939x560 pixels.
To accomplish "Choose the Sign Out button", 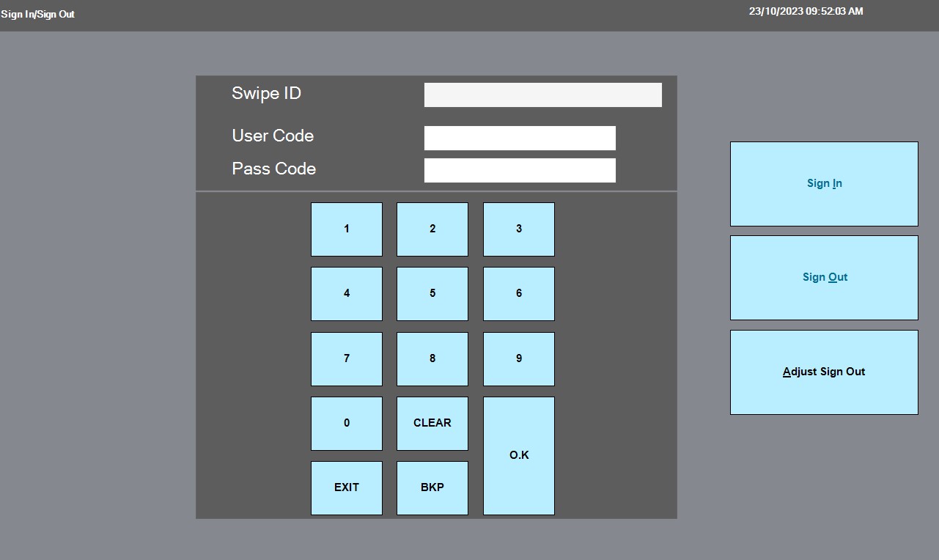I will pos(824,278).
